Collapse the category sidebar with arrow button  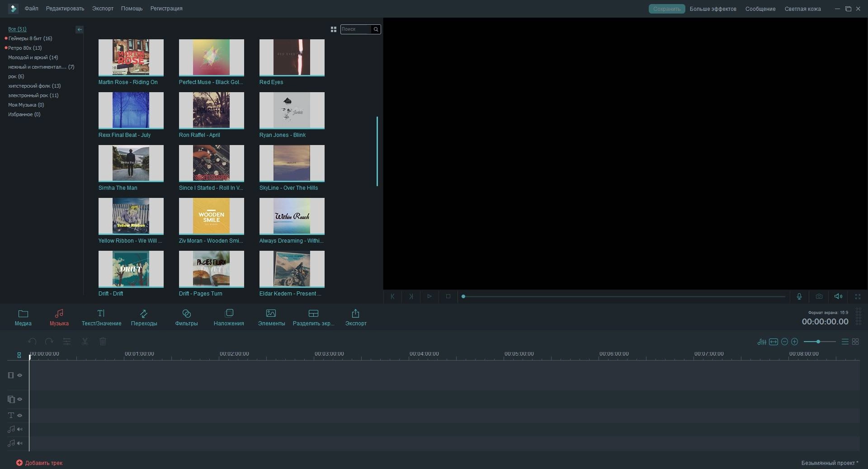(x=80, y=29)
